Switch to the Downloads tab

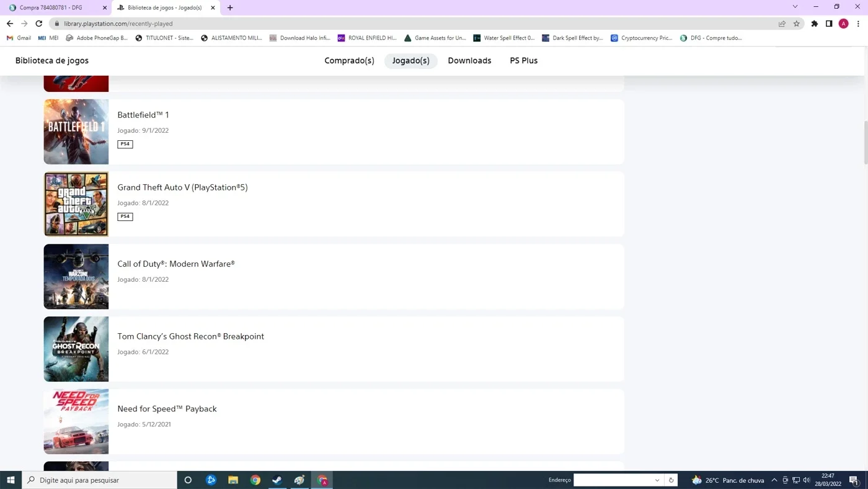[469, 61]
